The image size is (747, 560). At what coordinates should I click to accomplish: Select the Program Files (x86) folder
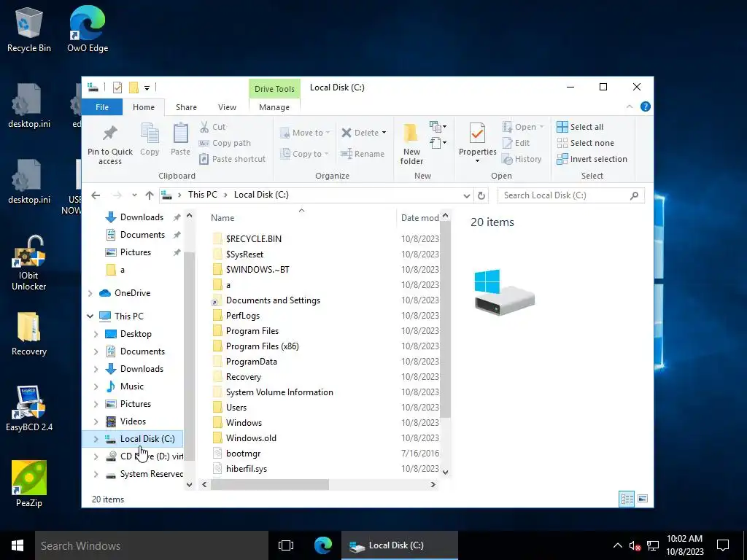pos(263,346)
